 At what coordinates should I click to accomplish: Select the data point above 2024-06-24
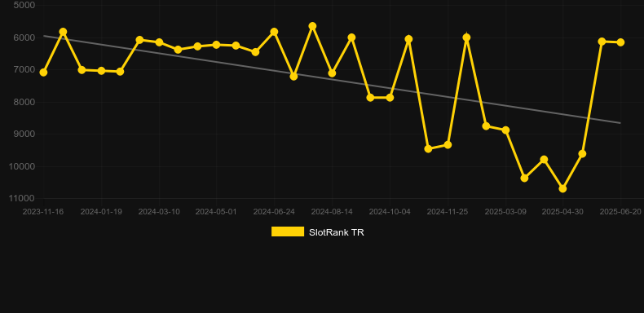pyautogui.click(x=274, y=32)
